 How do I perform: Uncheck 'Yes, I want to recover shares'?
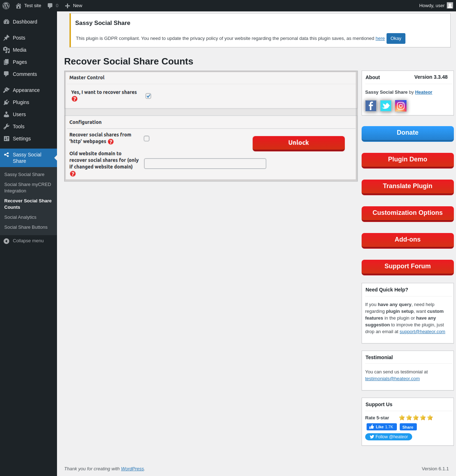[x=148, y=96]
